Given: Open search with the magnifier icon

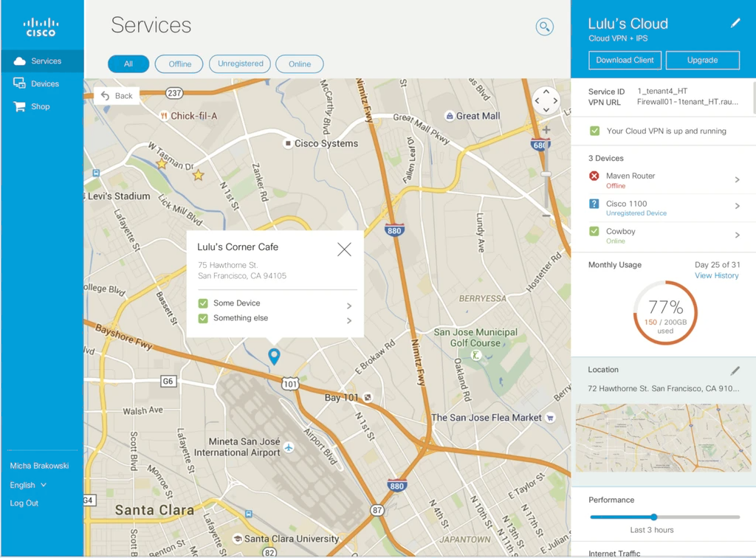Looking at the screenshot, I should point(544,27).
